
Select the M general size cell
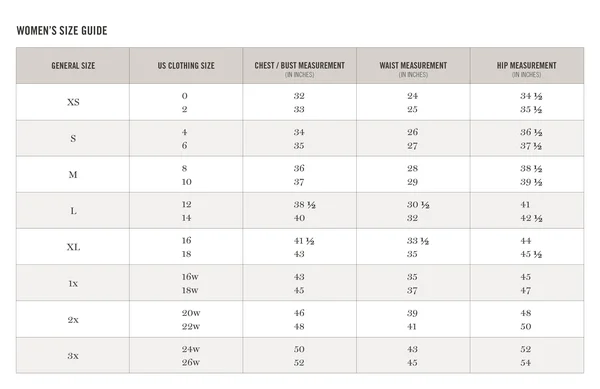click(73, 174)
